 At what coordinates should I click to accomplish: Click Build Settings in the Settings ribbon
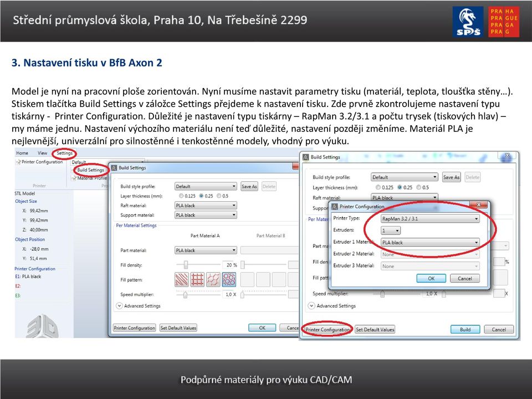coord(90,170)
